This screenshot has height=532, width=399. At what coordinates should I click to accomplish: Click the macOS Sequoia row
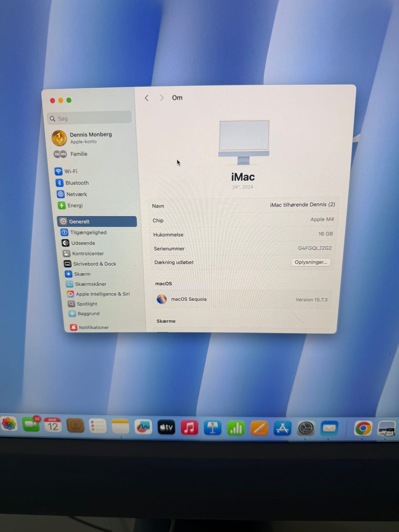tap(242, 299)
